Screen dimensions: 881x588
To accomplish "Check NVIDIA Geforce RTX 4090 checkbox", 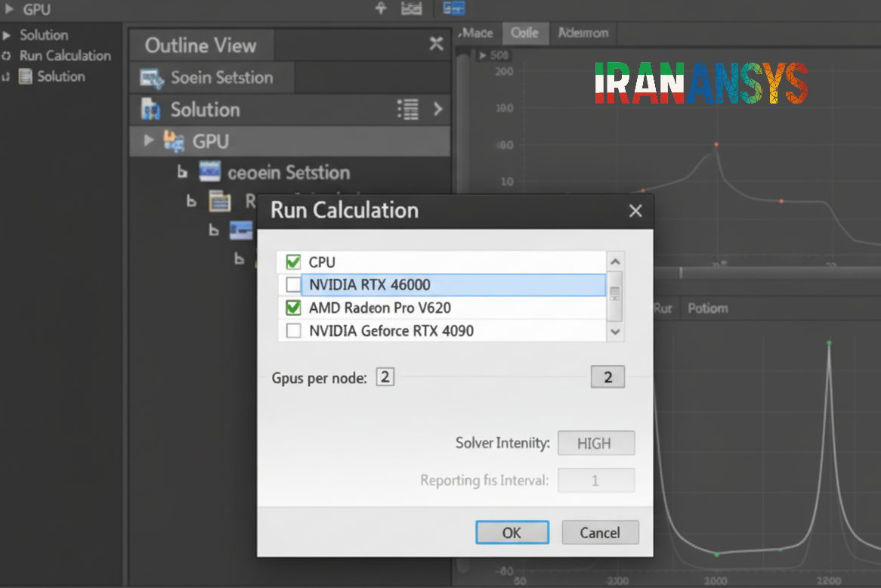I will pos(293,330).
